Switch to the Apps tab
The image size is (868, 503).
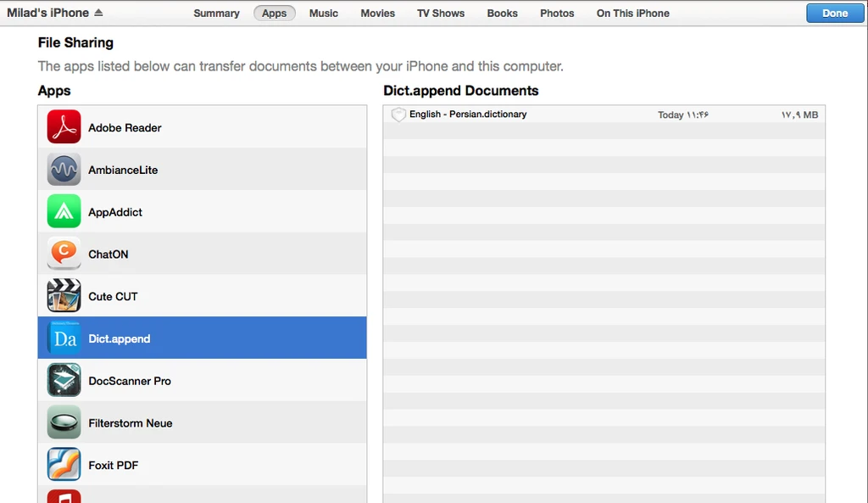click(x=274, y=14)
